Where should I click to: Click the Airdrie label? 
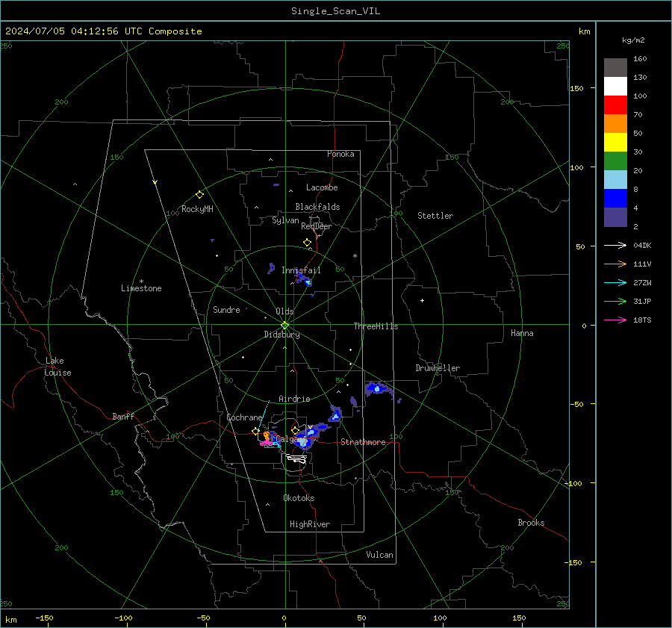pyautogui.click(x=294, y=399)
